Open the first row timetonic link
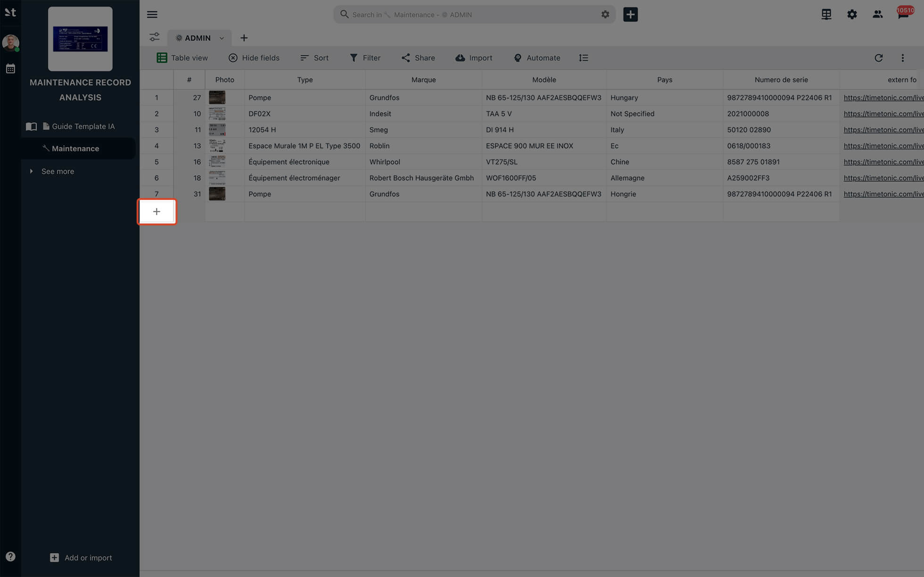This screenshot has height=577, width=924. pos(883,98)
